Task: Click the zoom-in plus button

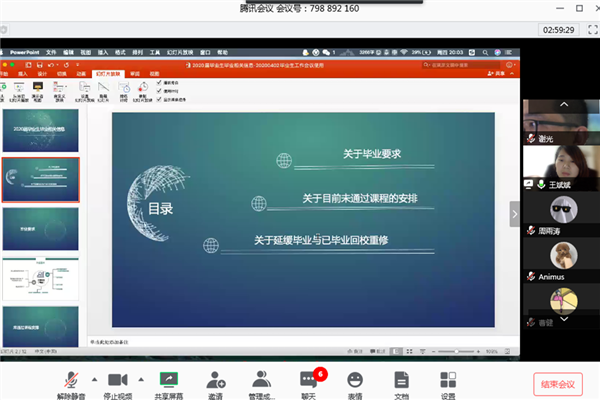Action: tap(478, 351)
